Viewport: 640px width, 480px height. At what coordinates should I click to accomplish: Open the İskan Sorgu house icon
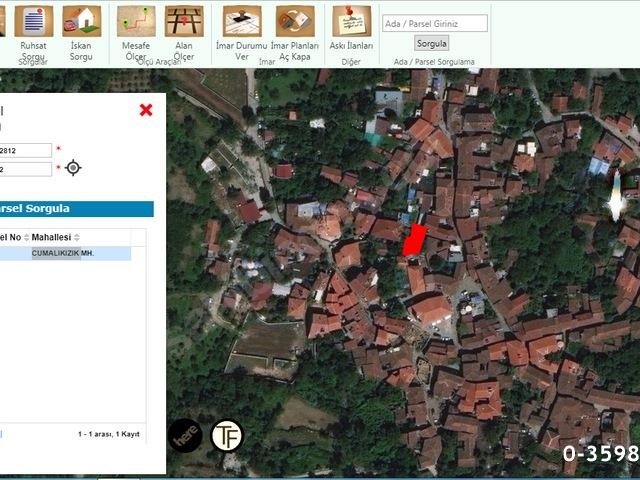coord(81,21)
